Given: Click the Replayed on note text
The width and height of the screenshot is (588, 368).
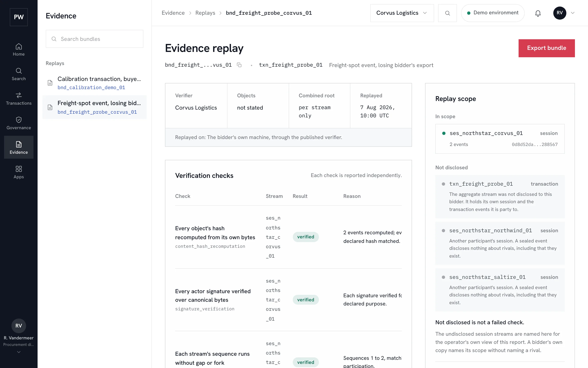Looking at the screenshot, I should 258,137.
